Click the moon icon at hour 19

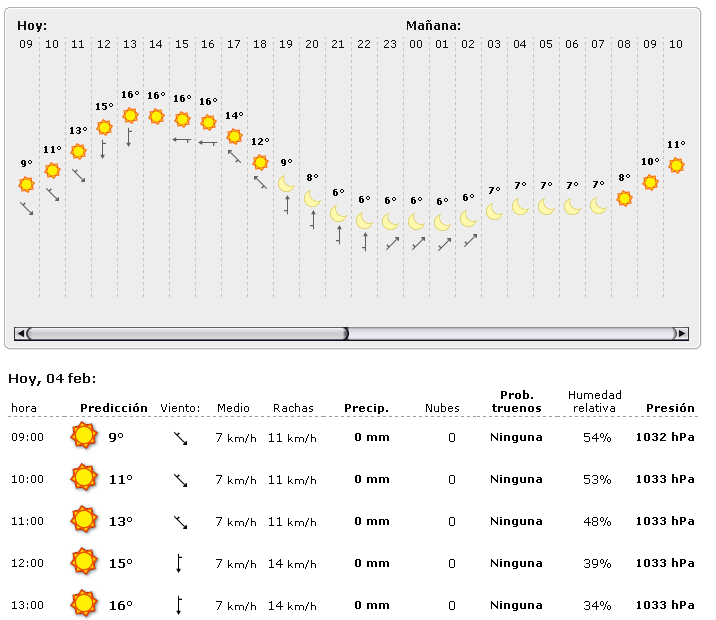[286, 183]
